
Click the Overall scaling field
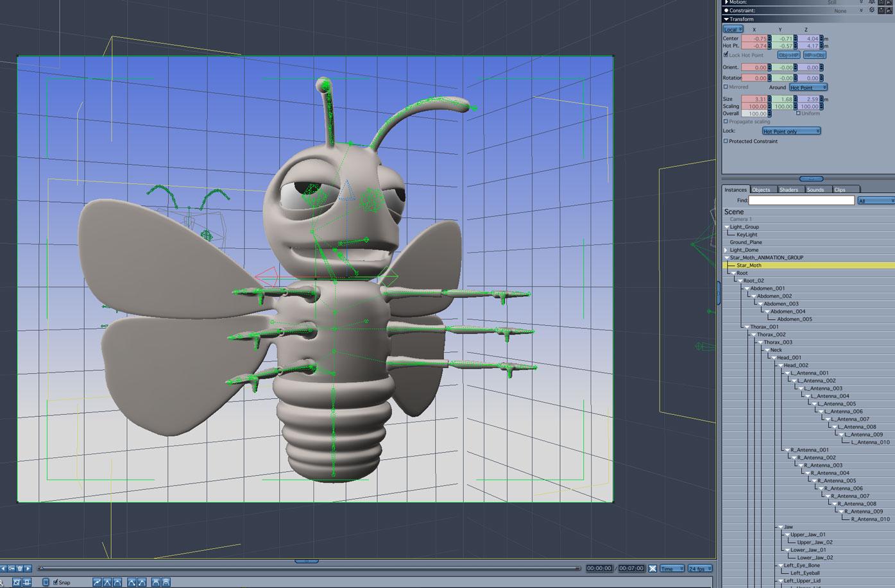754,113
